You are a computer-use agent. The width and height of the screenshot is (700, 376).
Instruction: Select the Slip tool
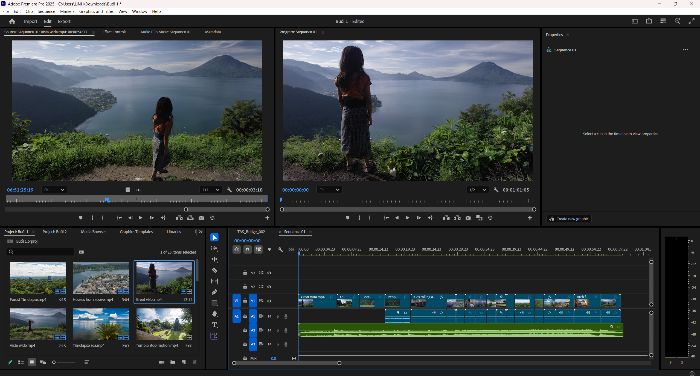[214, 281]
